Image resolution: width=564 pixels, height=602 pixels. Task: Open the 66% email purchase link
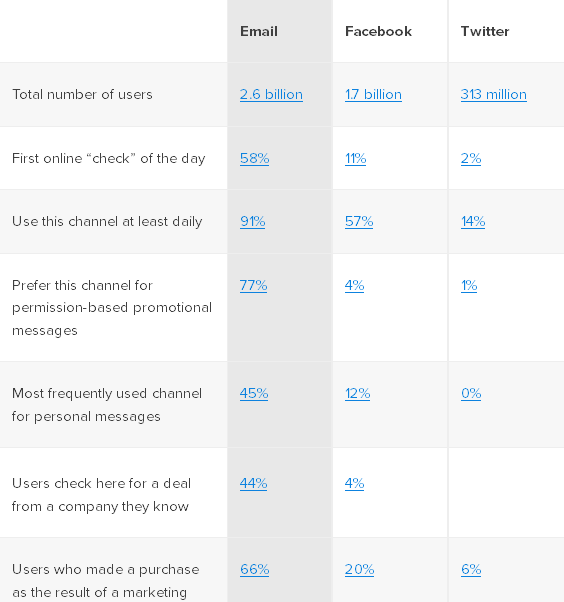pyautogui.click(x=255, y=569)
